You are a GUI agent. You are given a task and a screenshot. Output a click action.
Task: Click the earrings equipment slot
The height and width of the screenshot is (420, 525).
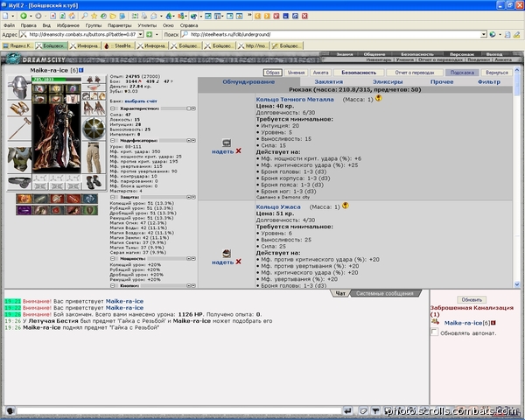point(94,80)
